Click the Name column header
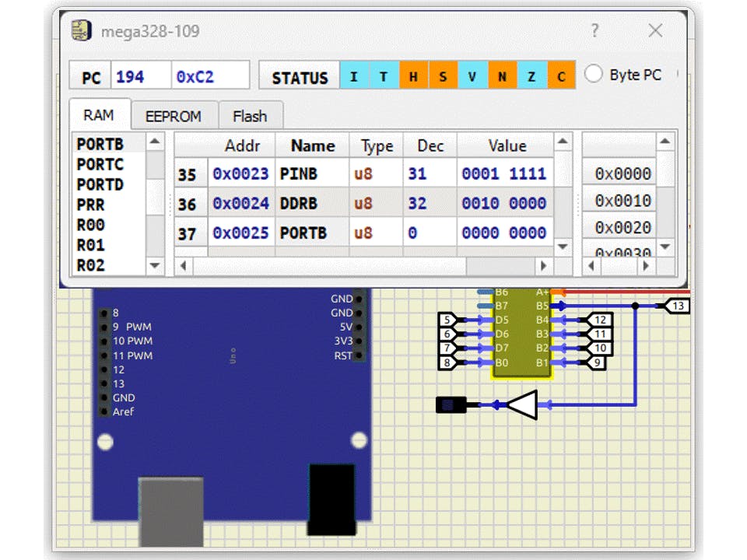 [312, 145]
